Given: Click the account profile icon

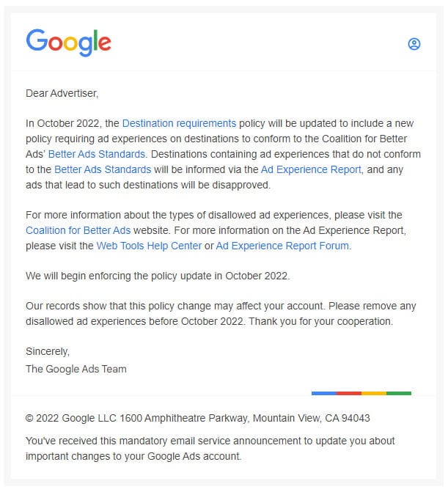Looking at the screenshot, I should pos(414,44).
